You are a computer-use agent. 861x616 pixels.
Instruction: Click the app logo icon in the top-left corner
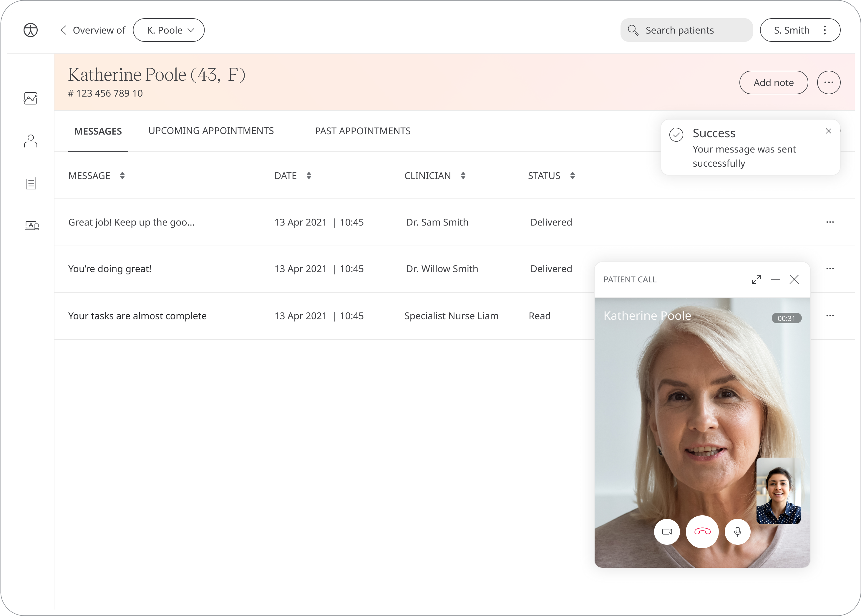pyautogui.click(x=31, y=30)
